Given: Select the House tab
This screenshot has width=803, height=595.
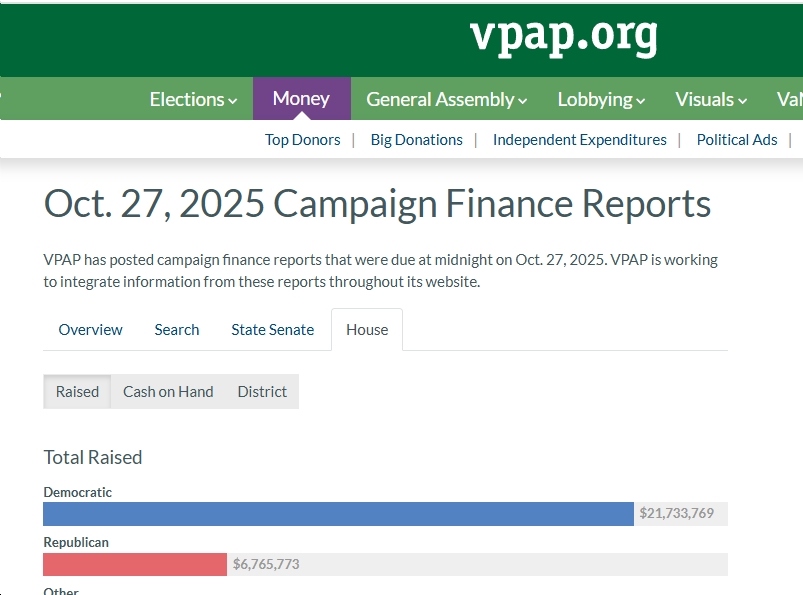Looking at the screenshot, I should [367, 330].
